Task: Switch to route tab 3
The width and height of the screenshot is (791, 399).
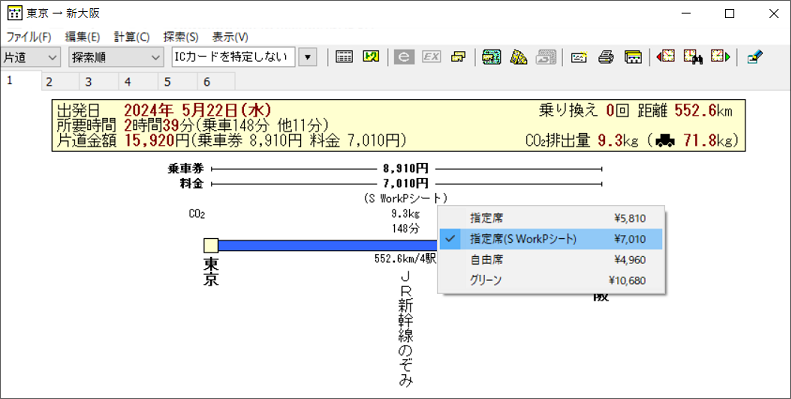Action: (99, 82)
